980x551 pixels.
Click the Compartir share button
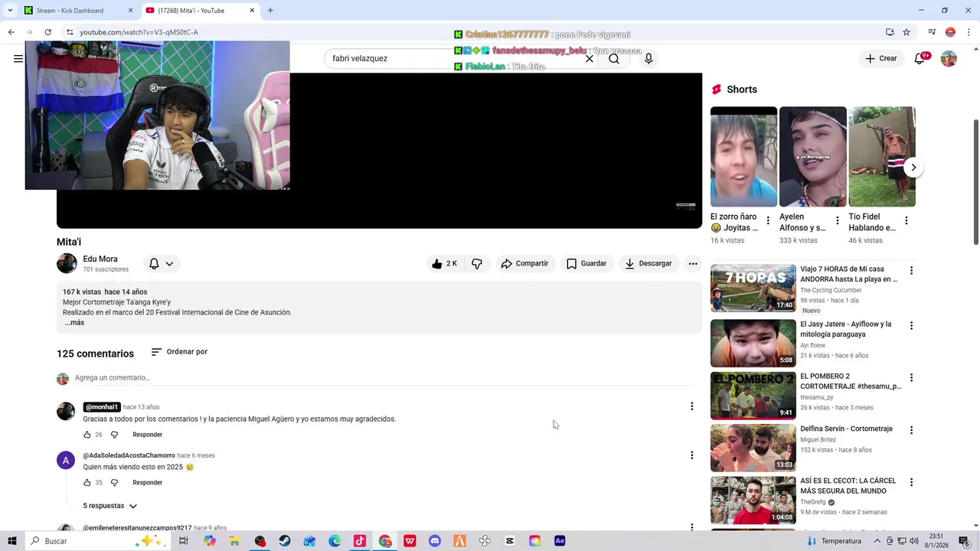click(x=525, y=263)
